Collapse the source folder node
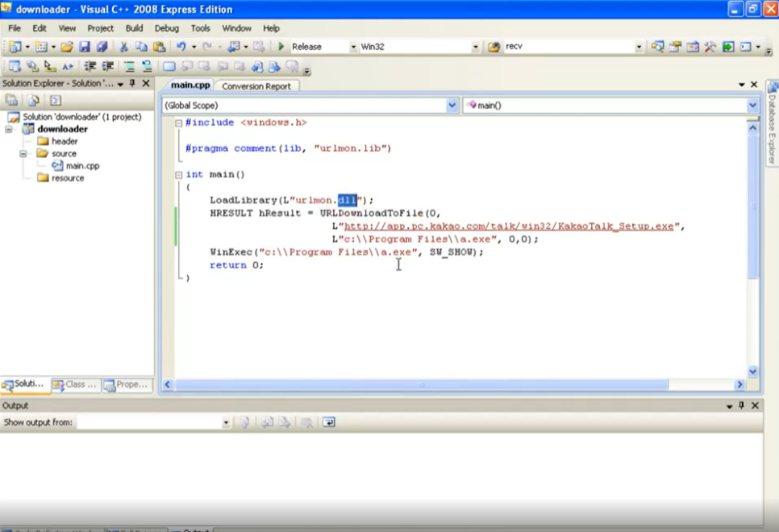The image size is (779, 532). tap(23, 154)
